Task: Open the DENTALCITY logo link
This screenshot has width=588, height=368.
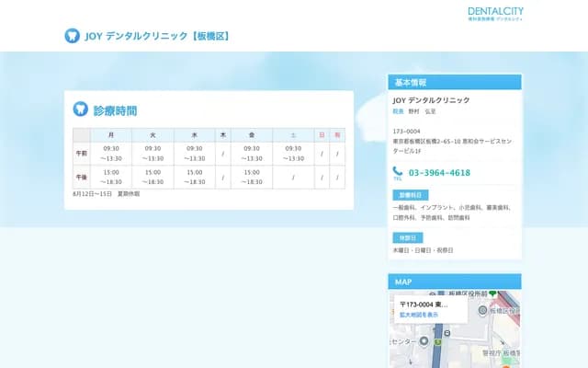Action: point(495,14)
